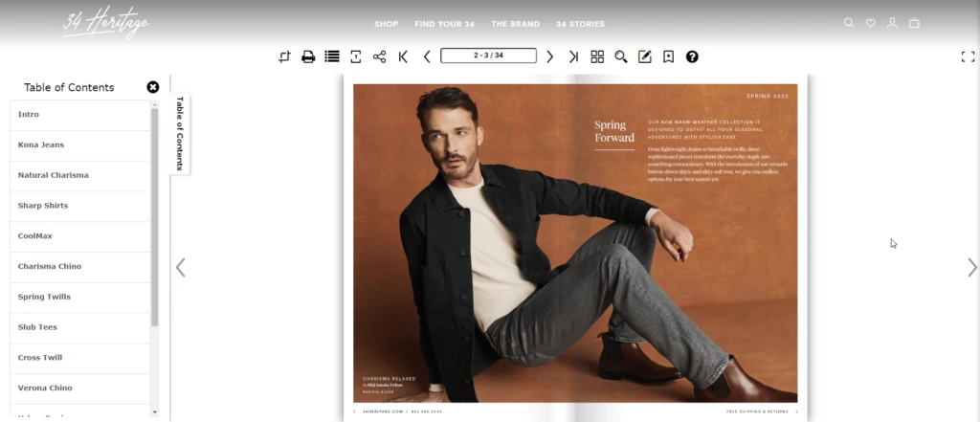Go to previous page in toolbar

[x=427, y=56]
